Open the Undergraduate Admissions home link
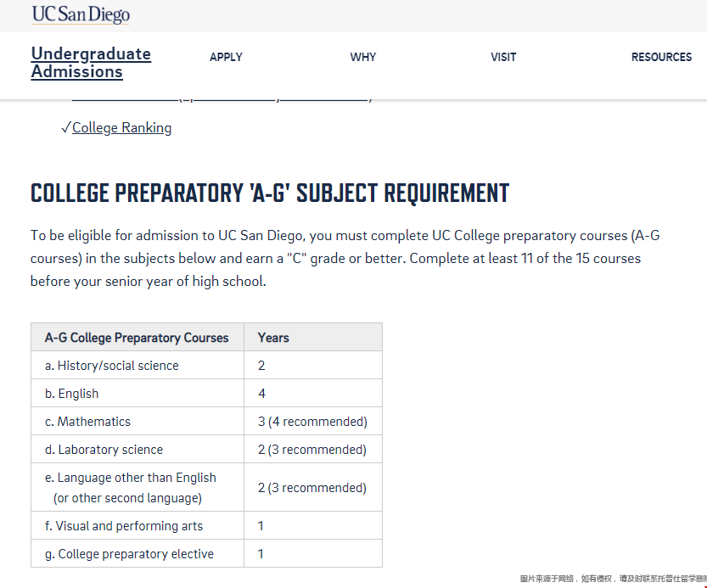 point(91,63)
